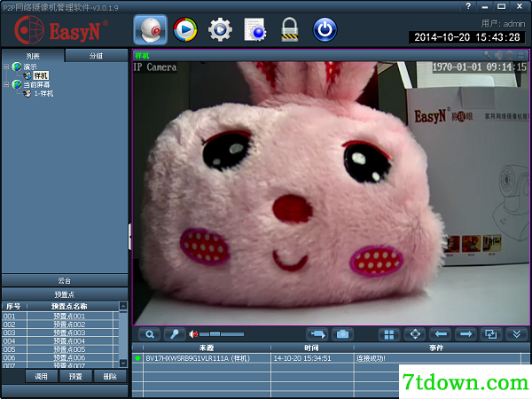532x399 pixels.
Task: Adjust the volume slider
Action: [x=222, y=334]
